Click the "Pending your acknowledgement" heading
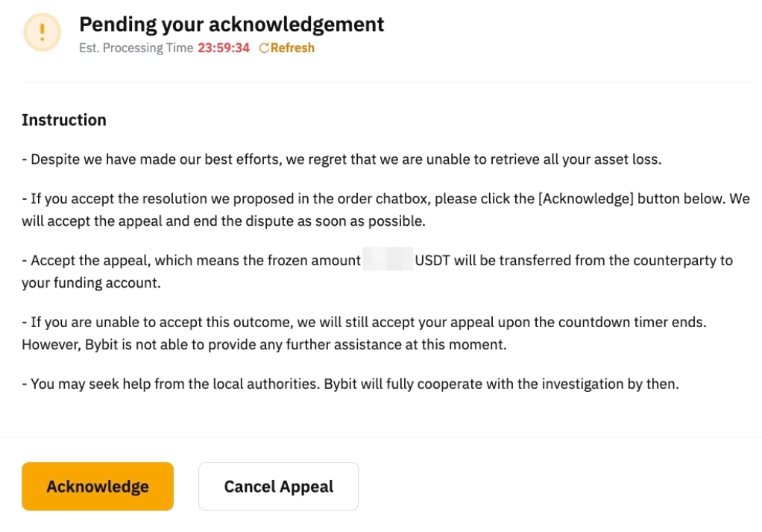The height and width of the screenshot is (532, 762). pyautogui.click(x=231, y=25)
